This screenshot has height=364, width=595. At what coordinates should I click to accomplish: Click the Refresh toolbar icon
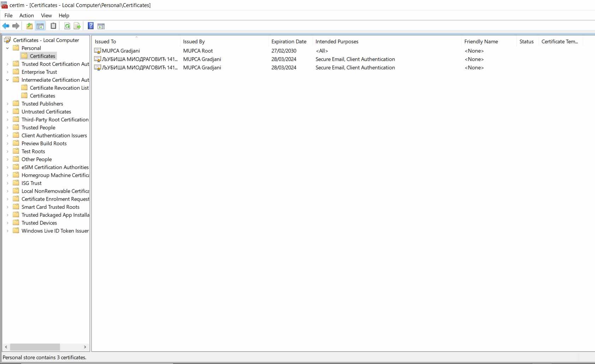(67, 26)
